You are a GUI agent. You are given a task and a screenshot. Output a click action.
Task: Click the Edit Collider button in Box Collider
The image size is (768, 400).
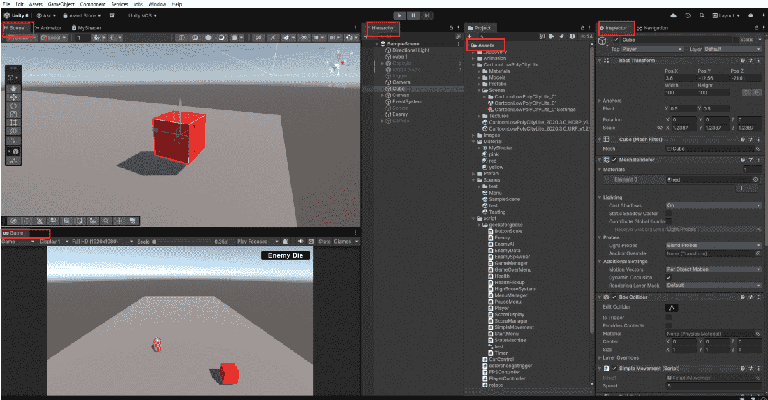pyautogui.click(x=672, y=308)
